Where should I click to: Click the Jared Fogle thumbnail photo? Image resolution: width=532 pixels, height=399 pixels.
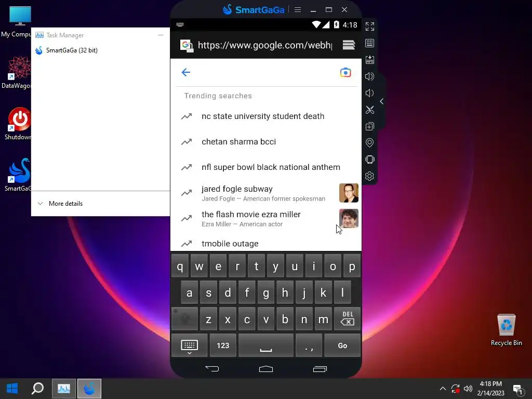click(349, 193)
